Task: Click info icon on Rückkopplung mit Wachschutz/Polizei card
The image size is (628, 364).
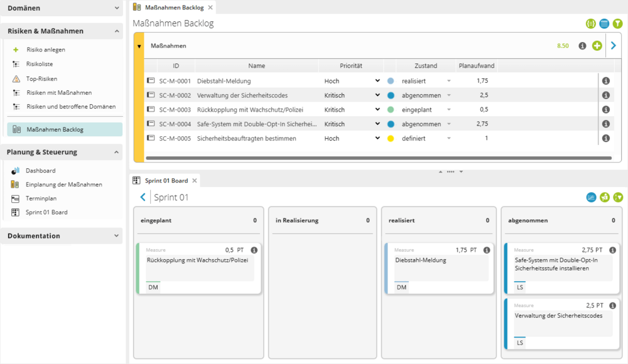Action: (x=254, y=250)
